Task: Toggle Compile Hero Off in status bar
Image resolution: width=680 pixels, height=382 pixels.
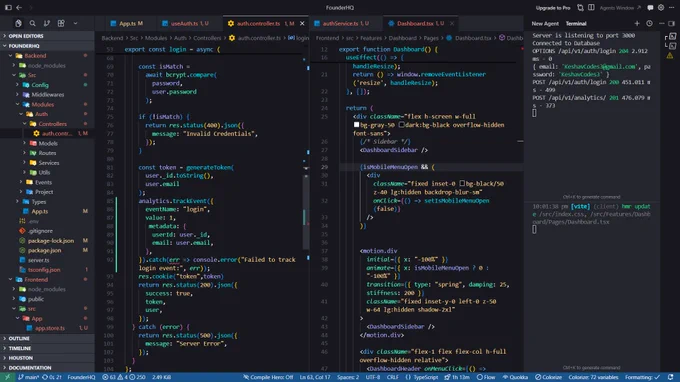Action: point(268,377)
